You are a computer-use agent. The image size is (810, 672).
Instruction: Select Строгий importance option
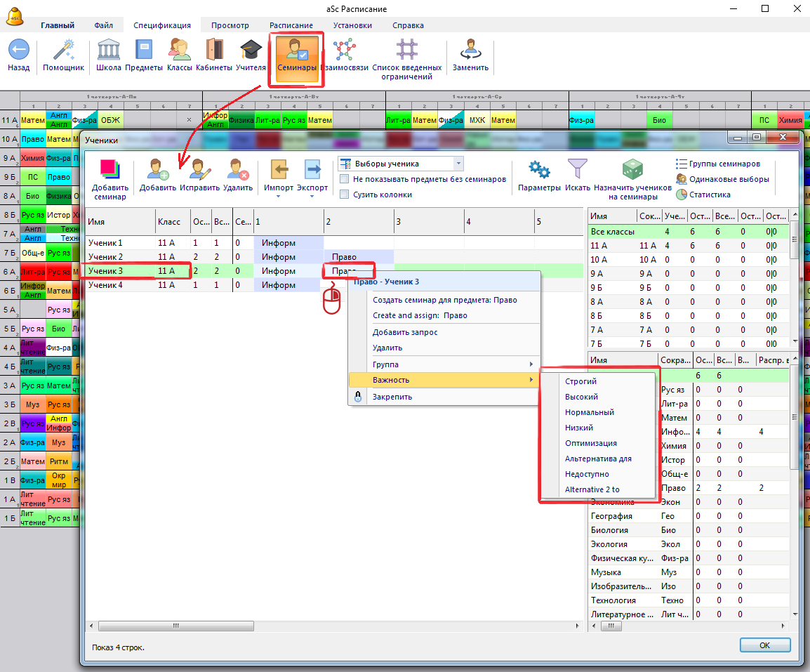(x=580, y=381)
